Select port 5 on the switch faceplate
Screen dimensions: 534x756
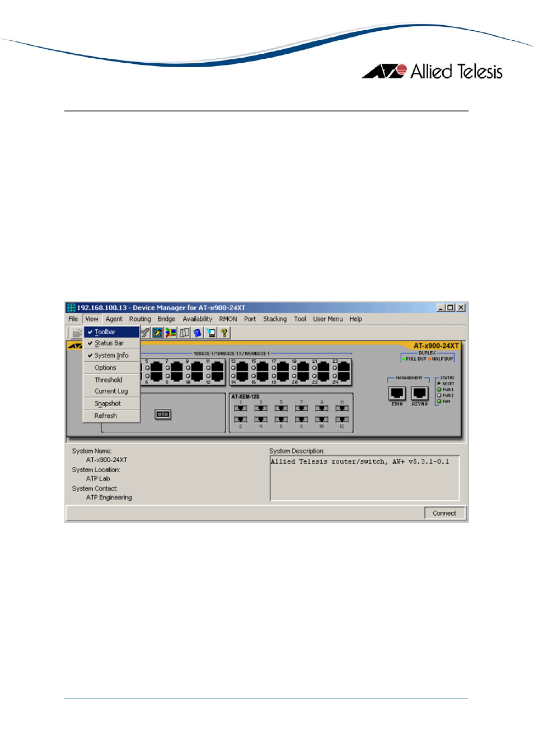tap(156, 367)
